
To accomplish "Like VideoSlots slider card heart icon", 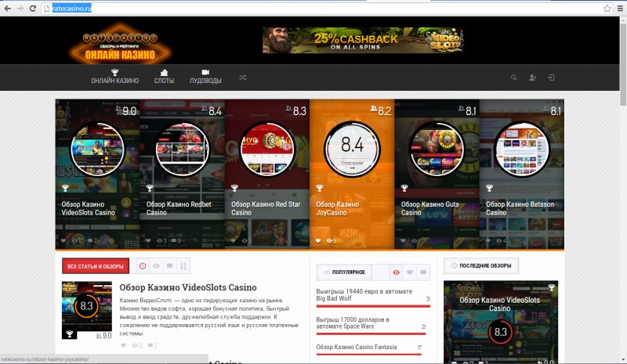I will (x=63, y=241).
